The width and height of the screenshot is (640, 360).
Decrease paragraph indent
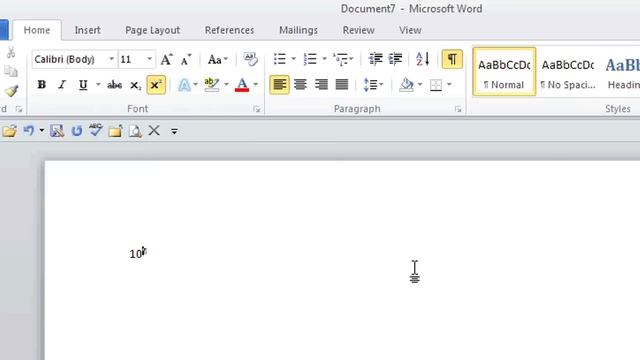point(376,60)
